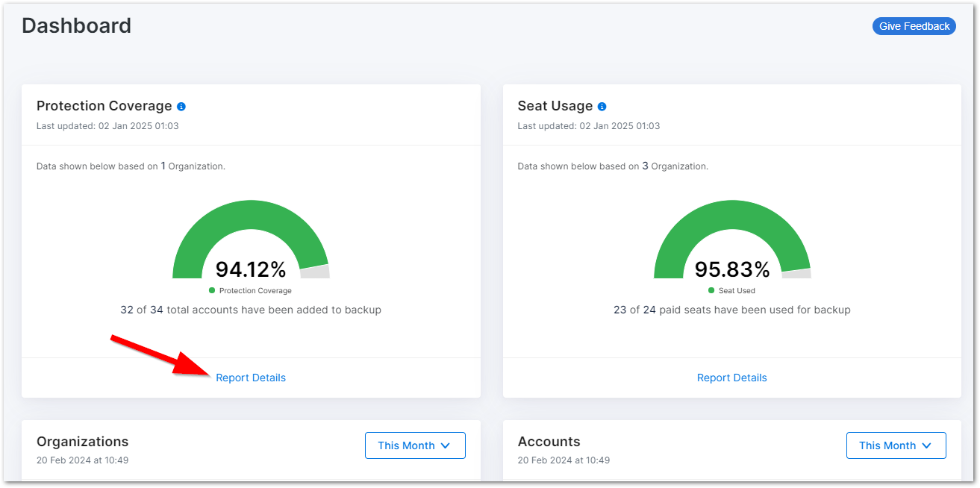Open the Protection Coverage info icon
980x488 pixels.
click(x=181, y=106)
